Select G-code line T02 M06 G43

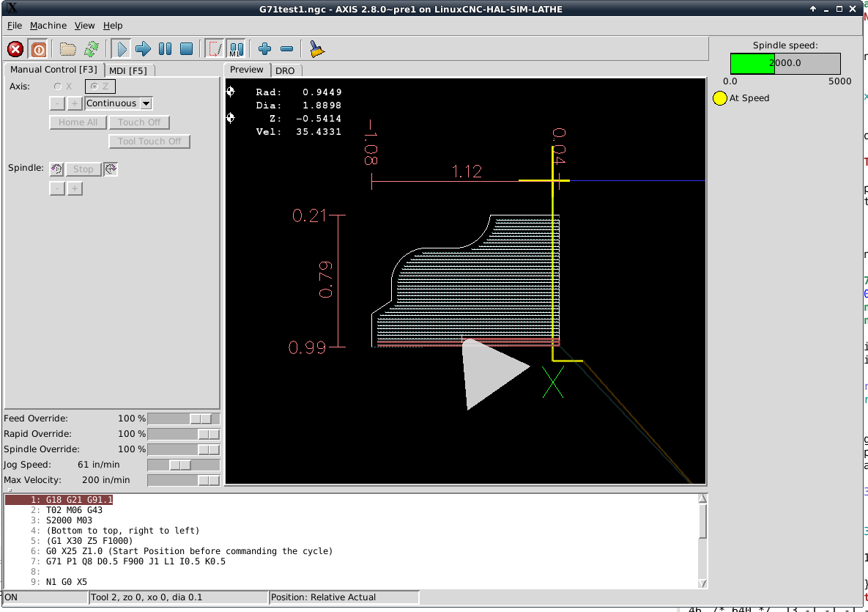click(74, 510)
